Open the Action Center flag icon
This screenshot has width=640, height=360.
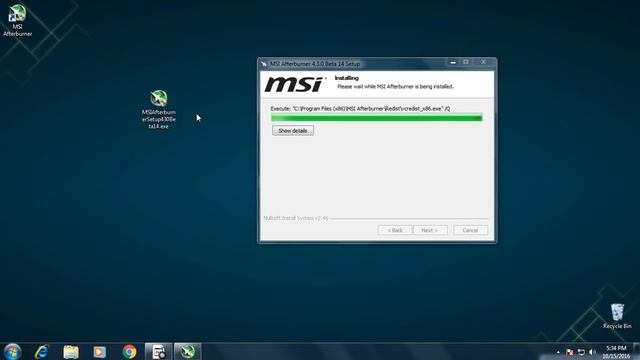(x=570, y=352)
